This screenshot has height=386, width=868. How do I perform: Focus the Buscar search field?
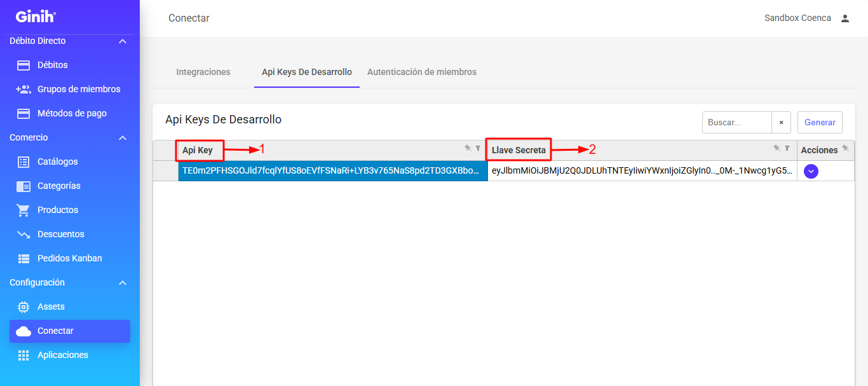click(737, 122)
